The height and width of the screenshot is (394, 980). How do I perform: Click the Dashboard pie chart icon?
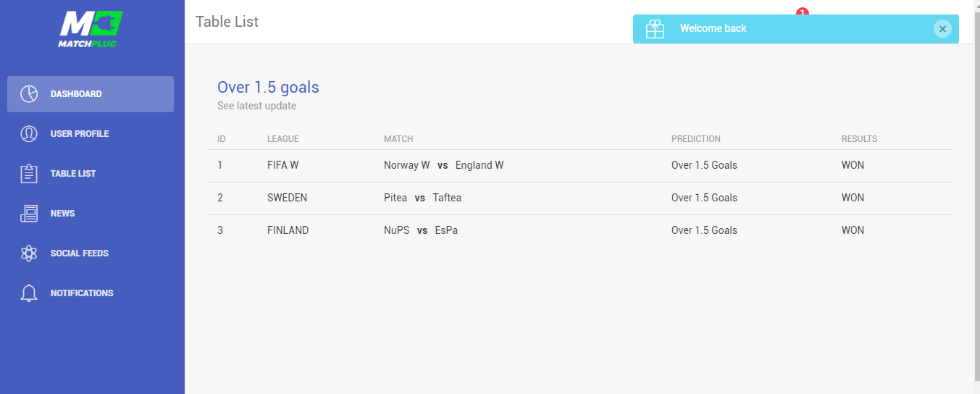(29, 94)
